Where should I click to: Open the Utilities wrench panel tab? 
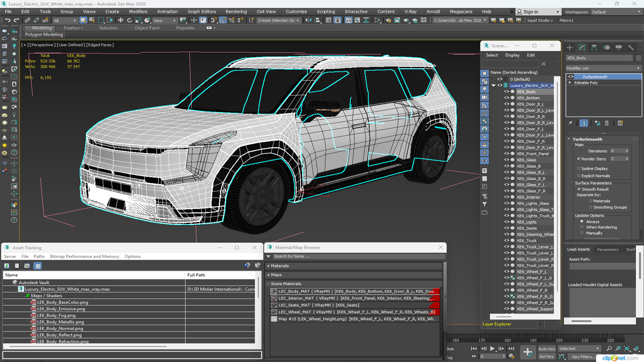coord(631,47)
